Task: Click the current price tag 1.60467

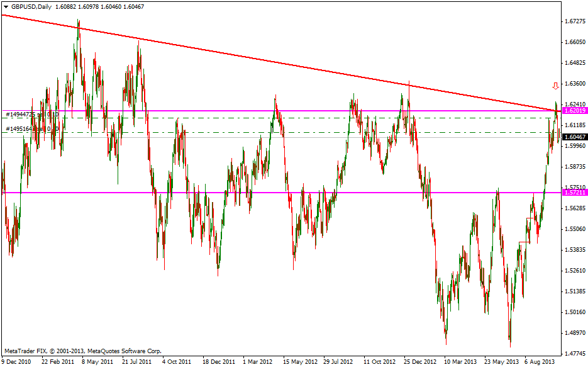Action: point(575,137)
